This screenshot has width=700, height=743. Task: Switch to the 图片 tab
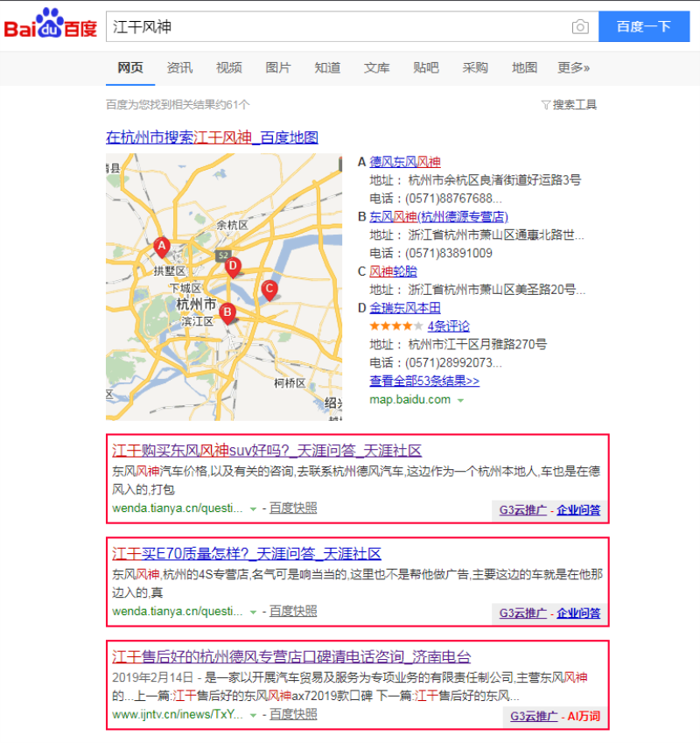point(278,67)
